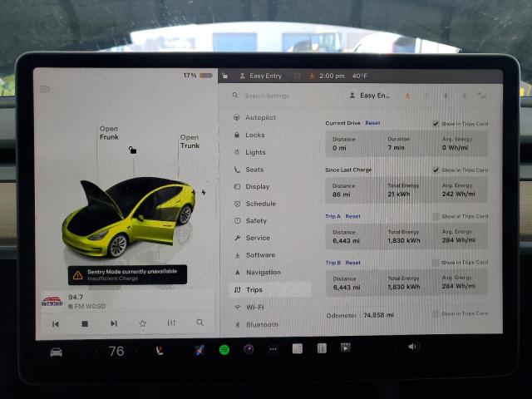Screen dimensions: 532x399
Task: Open the three-dot more apps launcher
Action: pos(273,349)
